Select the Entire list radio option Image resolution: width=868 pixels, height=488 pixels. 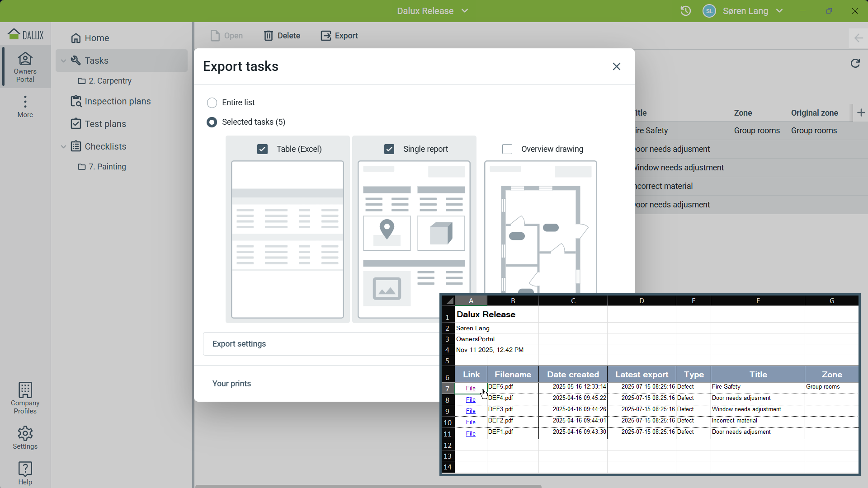tap(212, 103)
